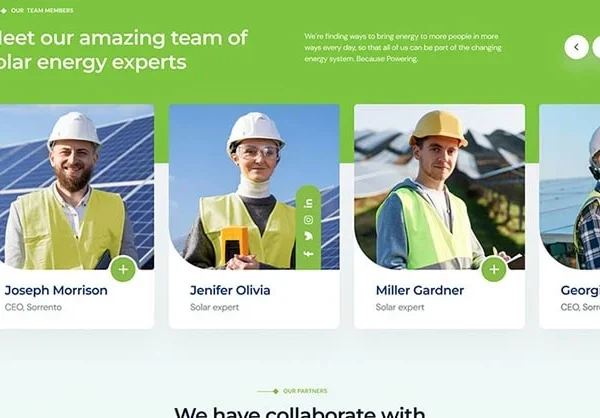The height and width of the screenshot is (418, 600).
Task: Click the Our Team Members section label
Action: point(42,11)
